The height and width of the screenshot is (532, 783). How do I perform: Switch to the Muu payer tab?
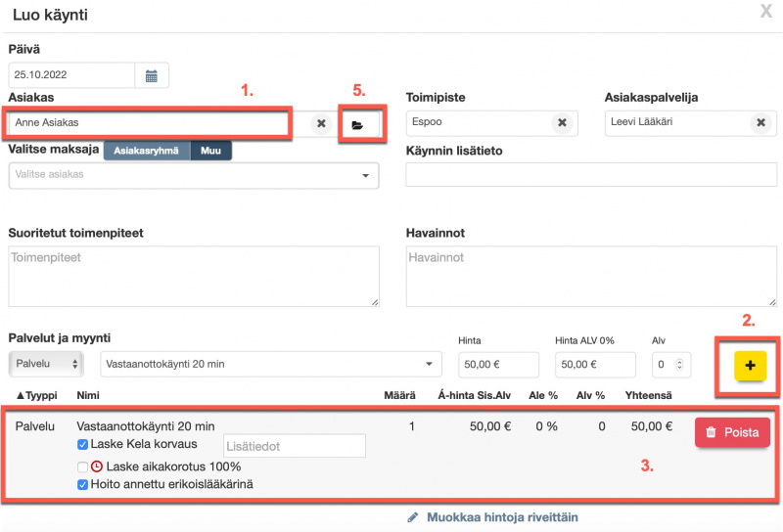click(x=210, y=152)
